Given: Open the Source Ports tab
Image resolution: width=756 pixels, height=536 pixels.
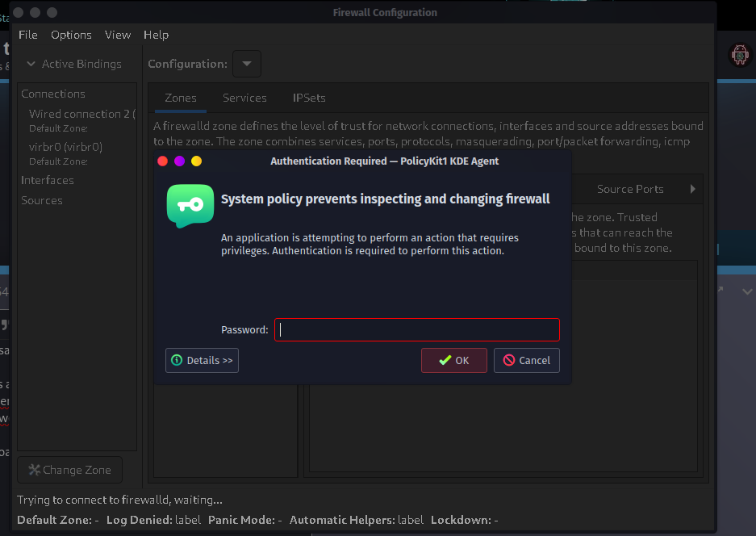Looking at the screenshot, I should point(630,189).
